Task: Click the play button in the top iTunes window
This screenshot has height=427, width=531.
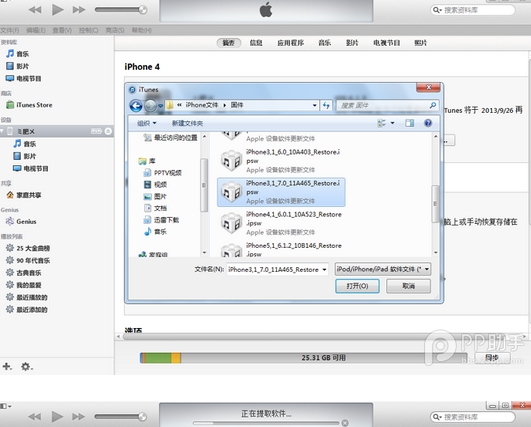Action: (58, 9)
